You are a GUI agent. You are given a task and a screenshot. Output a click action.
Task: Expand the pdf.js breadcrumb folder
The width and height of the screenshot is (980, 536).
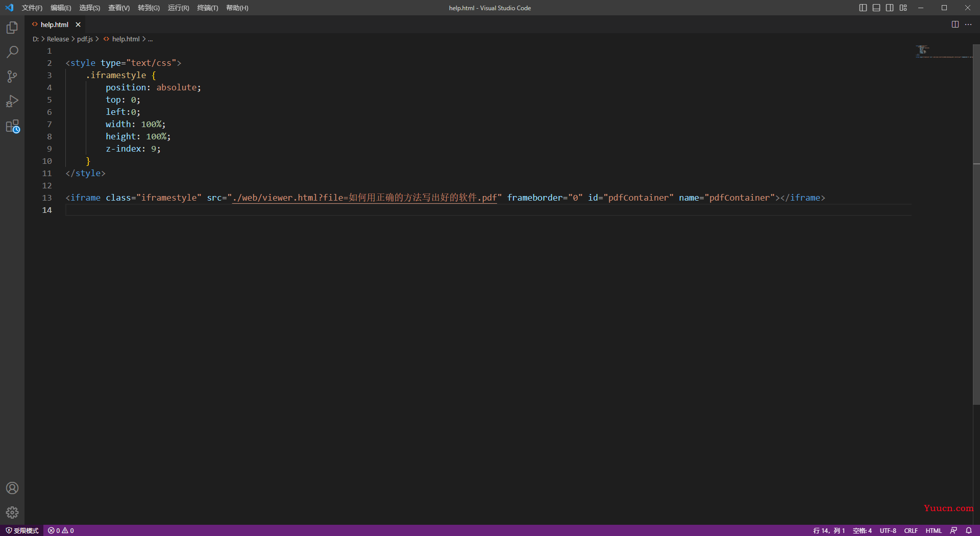pos(85,39)
